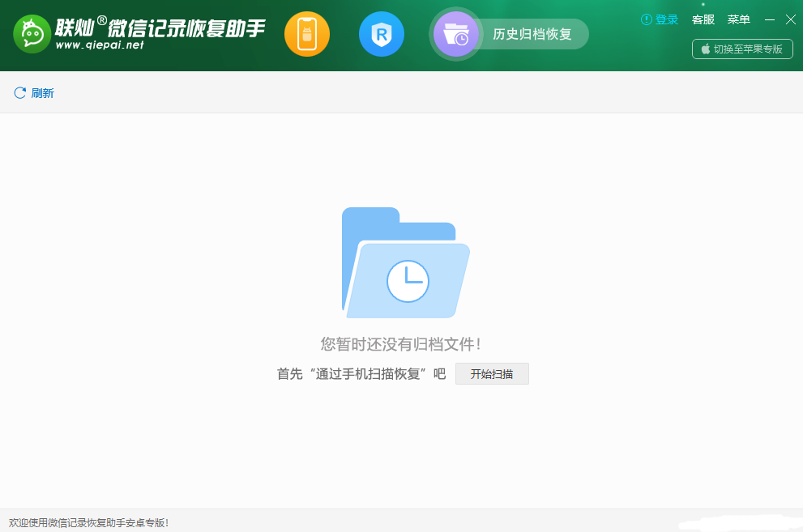This screenshot has height=532, width=803.
Task: Open 客服 customer service
Action: [x=703, y=19]
